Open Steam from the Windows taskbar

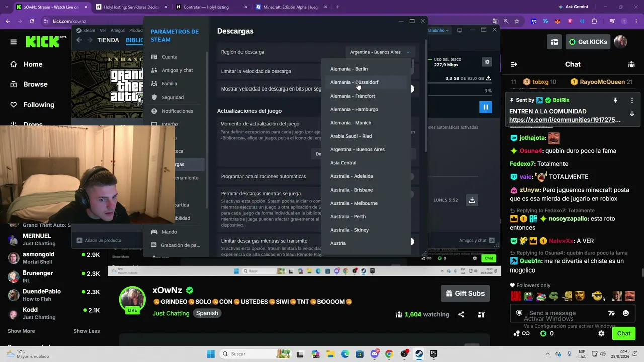click(419, 354)
